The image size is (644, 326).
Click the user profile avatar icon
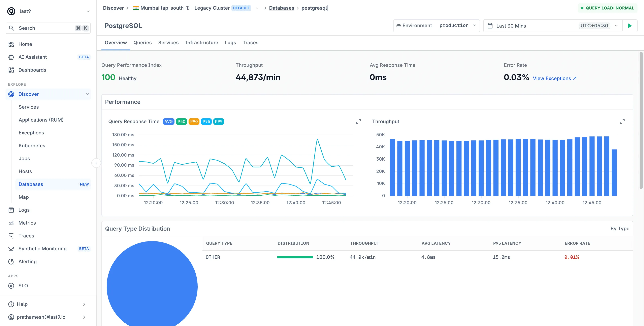pos(11,317)
